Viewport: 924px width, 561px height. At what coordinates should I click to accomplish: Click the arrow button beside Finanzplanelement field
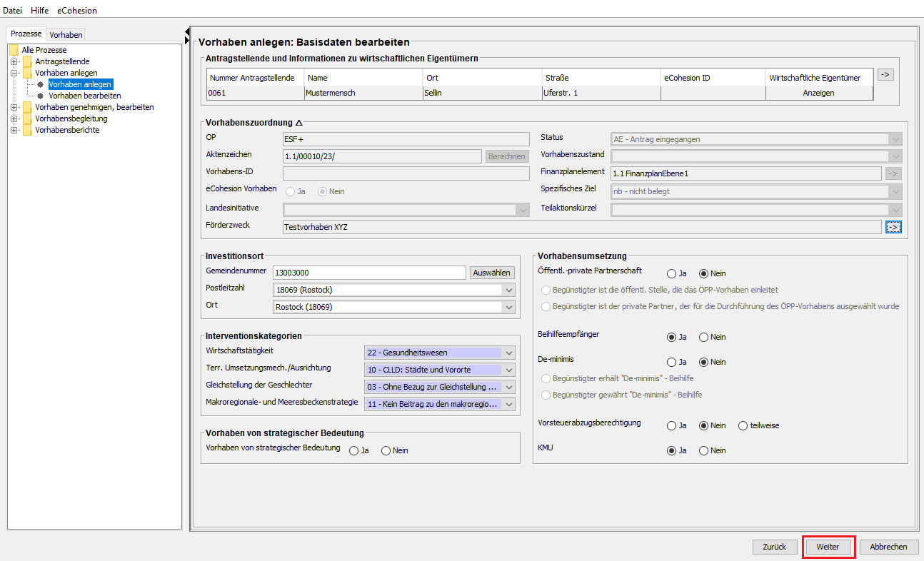click(893, 173)
